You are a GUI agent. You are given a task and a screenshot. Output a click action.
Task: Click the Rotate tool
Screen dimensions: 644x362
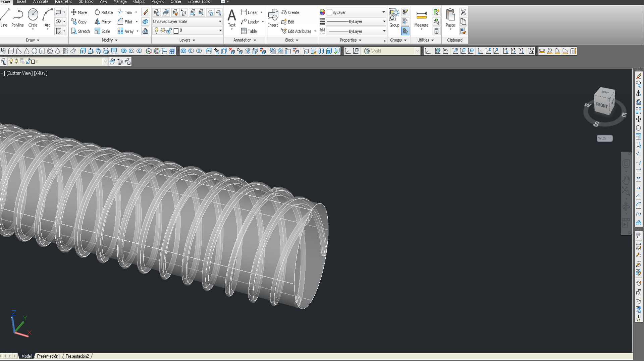pyautogui.click(x=104, y=12)
